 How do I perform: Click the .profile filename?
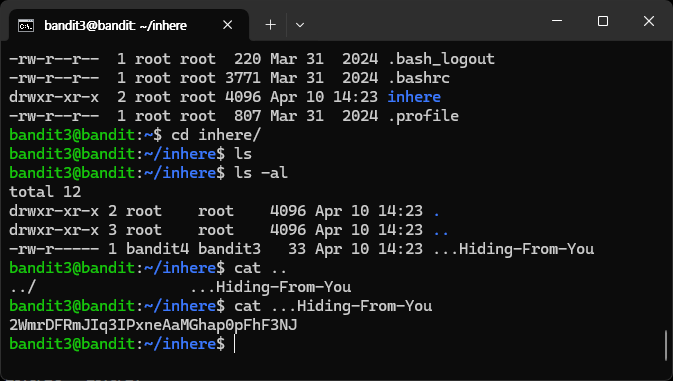coord(423,116)
